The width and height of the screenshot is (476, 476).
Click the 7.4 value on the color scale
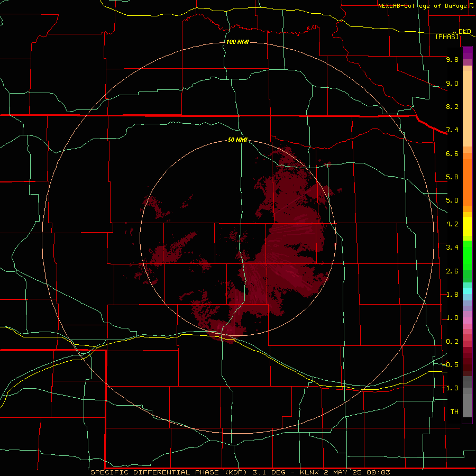tap(452, 130)
